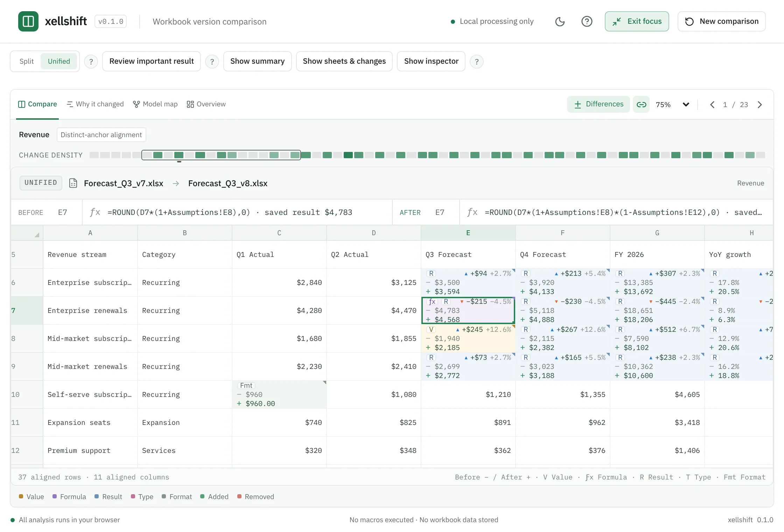Click Show sheets & changes button
Image resolution: width=784 pixels, height=532 pixels.
(344, 61)
